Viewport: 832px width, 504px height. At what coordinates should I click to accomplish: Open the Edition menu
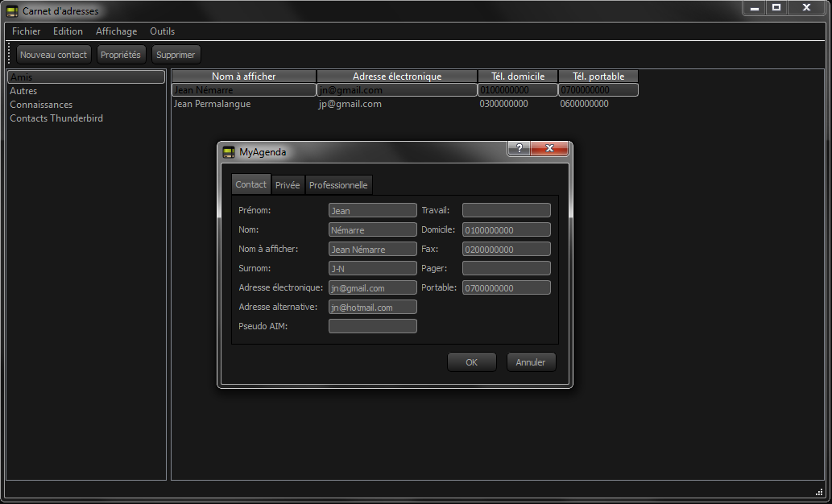(x=68, y=31)
